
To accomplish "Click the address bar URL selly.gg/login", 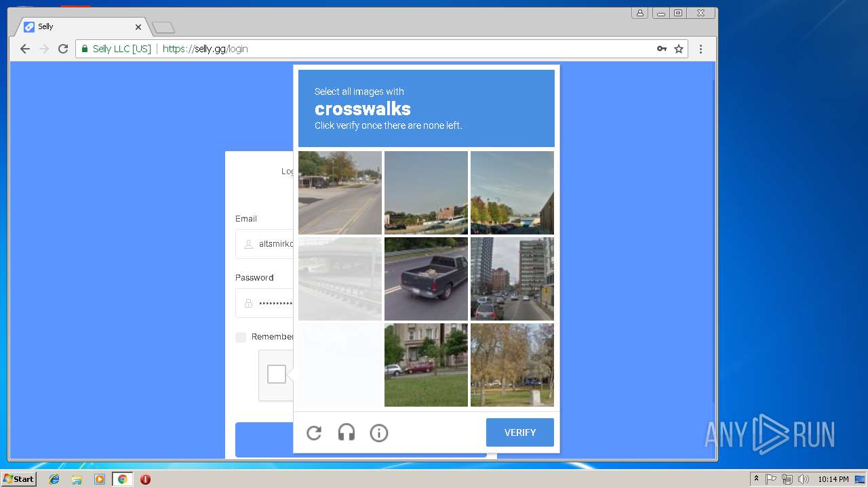I will [205, 49].
